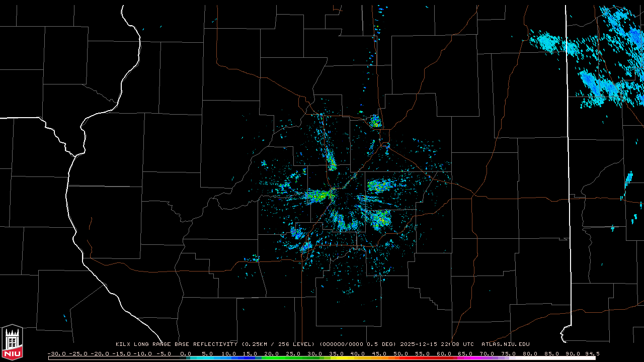
Task: Click the 94.5 scale label
Action: 592,353
